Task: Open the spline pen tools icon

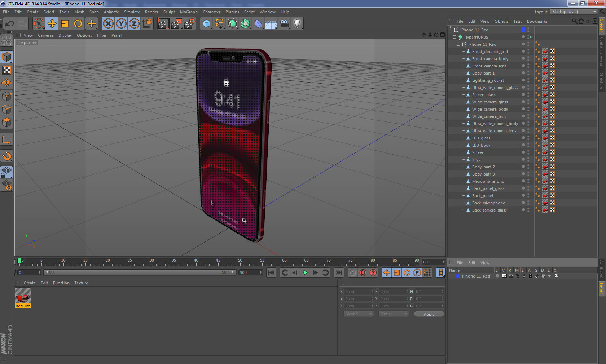Action: point(219,24)
